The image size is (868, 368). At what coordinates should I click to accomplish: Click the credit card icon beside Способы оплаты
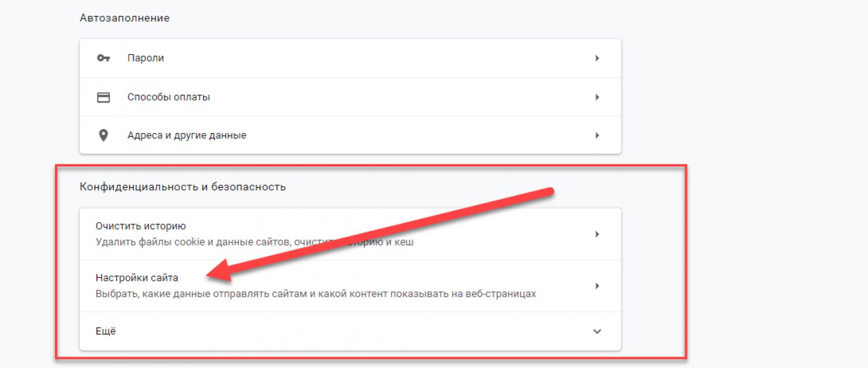pos(103,97)
